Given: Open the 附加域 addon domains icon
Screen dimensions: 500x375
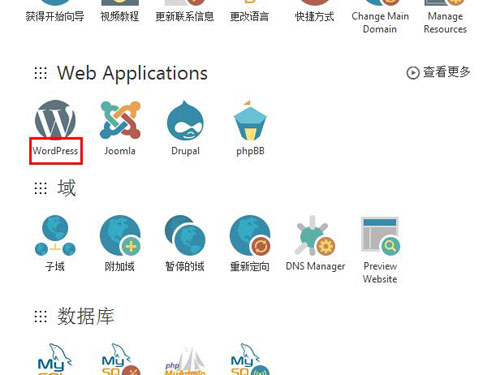Looking at the screenshot, I should [120, 235].
